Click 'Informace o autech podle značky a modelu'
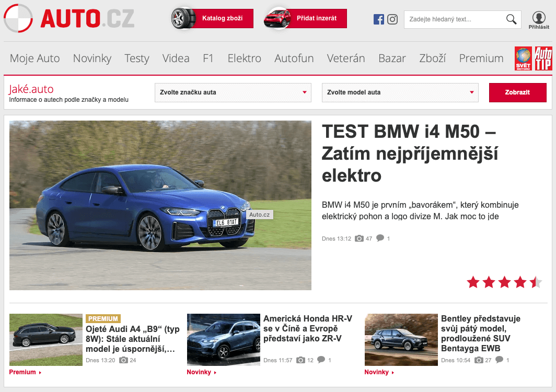556x392 pixels. click(69, 100)
